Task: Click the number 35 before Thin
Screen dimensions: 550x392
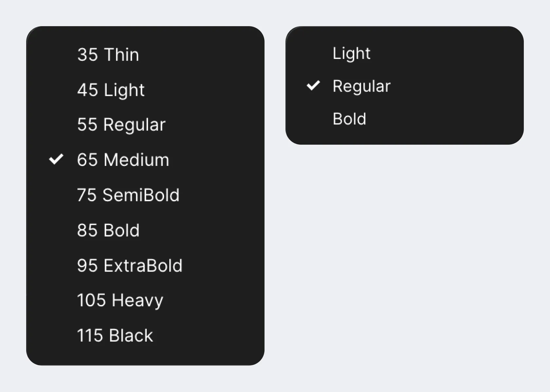Action: pos(87,54)
